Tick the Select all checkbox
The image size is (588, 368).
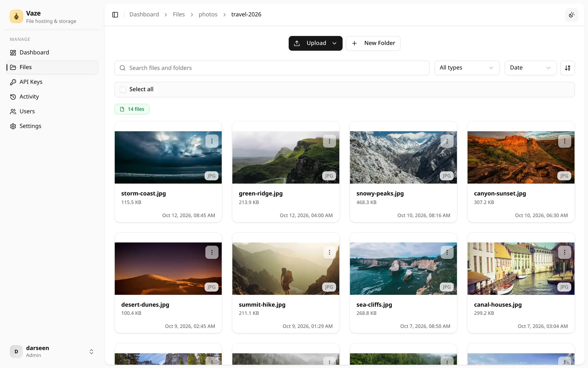123,89
